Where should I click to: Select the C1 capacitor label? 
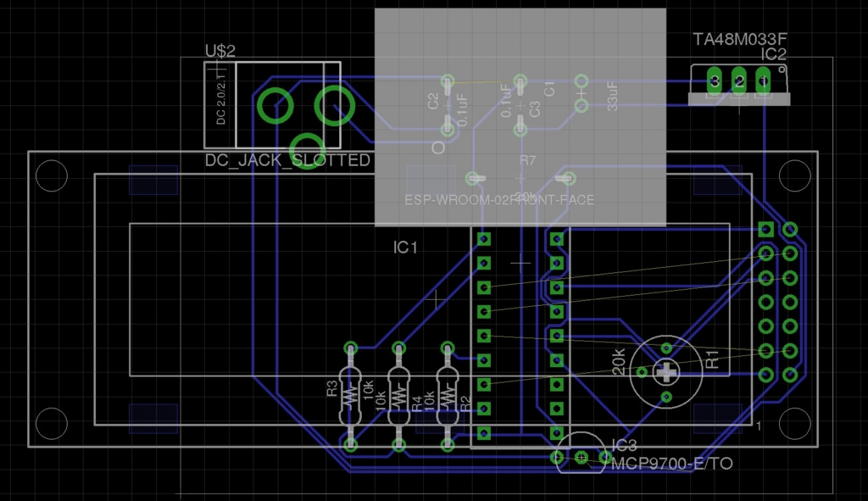549,88
